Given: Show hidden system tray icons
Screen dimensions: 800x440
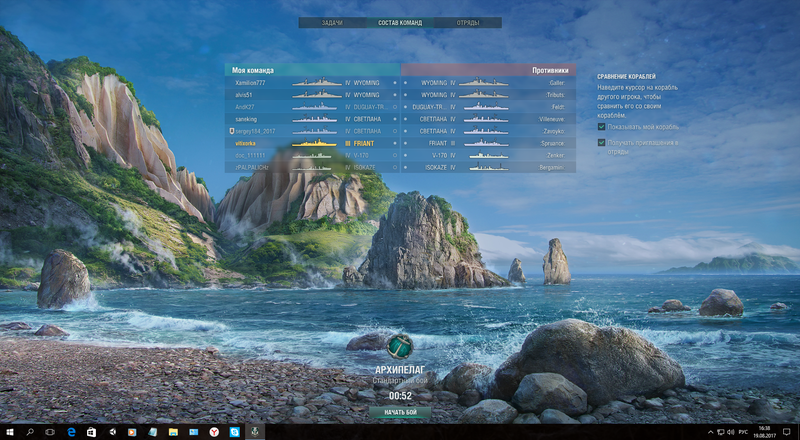Looking at the screenshot, I should point(711,432).
